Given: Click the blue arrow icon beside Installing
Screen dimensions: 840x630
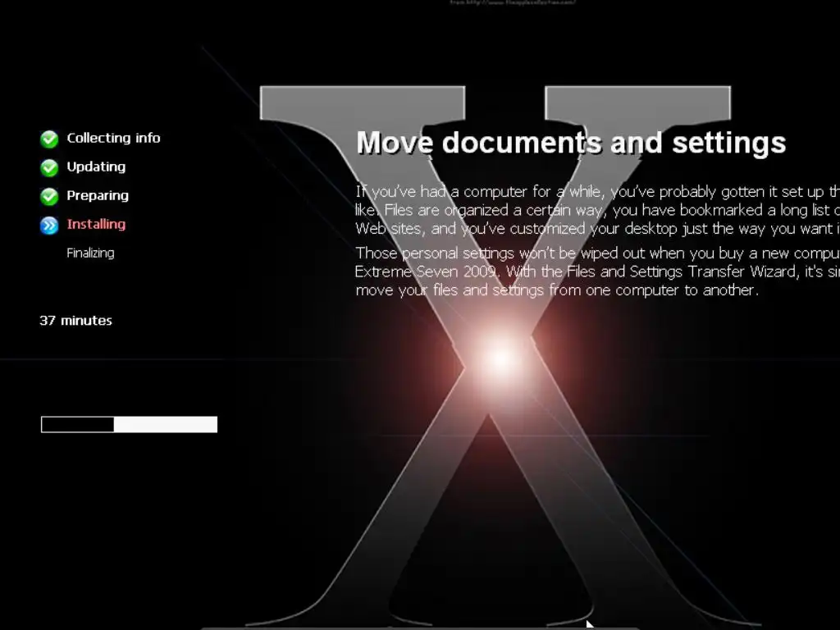Looking at the screenshot, I should point(49,226).
